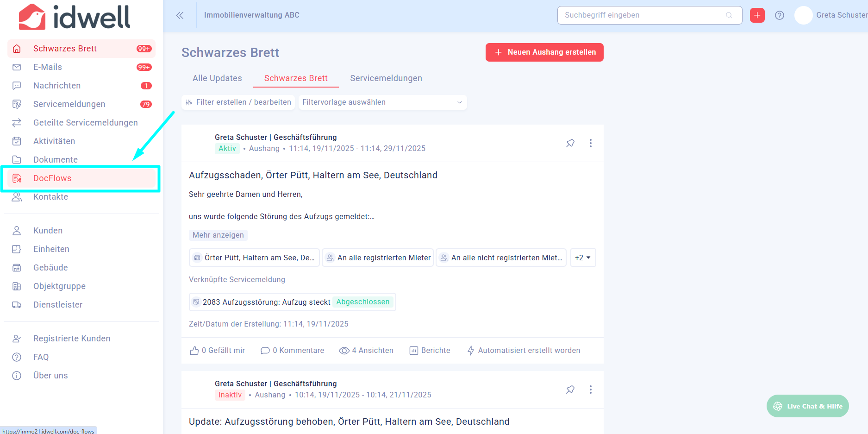Screen dimensions: 868x434
Task: Open DocFlows in the sidebar
Action: click(81, 178)
